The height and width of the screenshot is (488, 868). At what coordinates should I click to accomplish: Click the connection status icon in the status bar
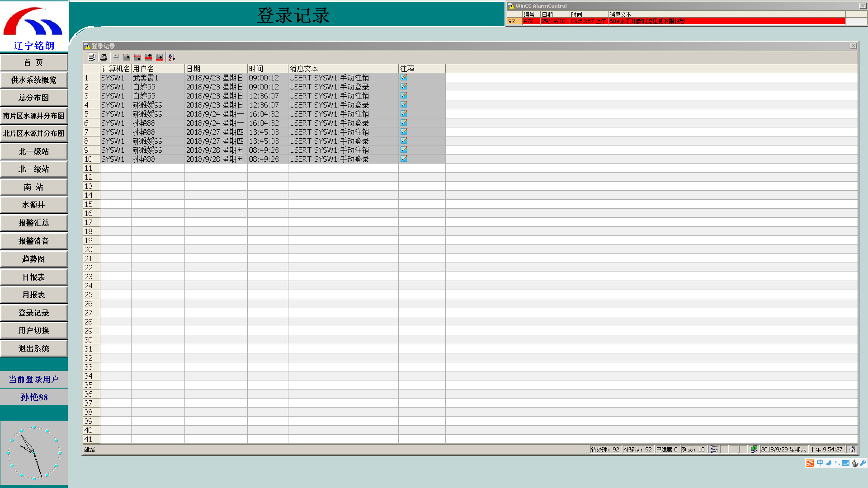(x=754, y=449)
